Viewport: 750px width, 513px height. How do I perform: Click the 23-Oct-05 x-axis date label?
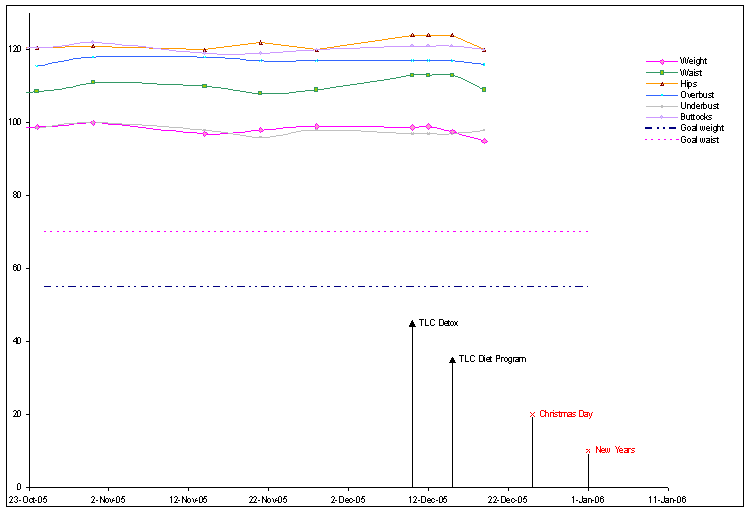point(28,500)
